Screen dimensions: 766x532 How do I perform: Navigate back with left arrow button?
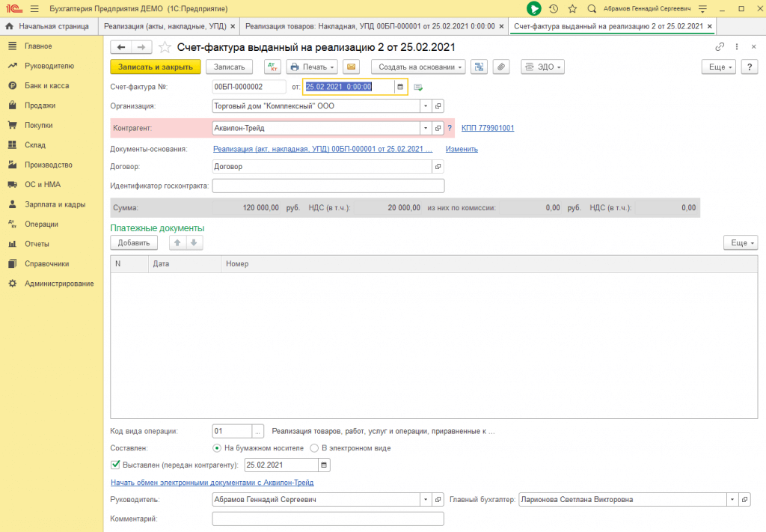click(120, 47)
